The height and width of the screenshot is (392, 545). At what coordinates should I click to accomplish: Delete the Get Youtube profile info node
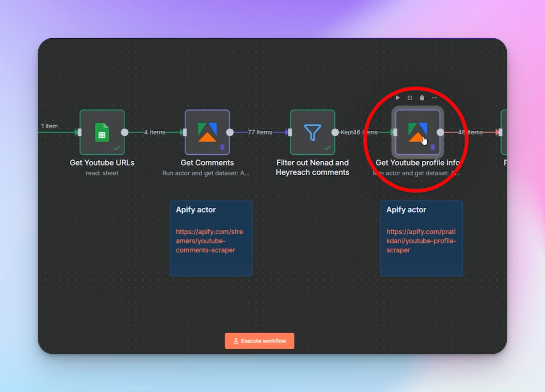422,98
